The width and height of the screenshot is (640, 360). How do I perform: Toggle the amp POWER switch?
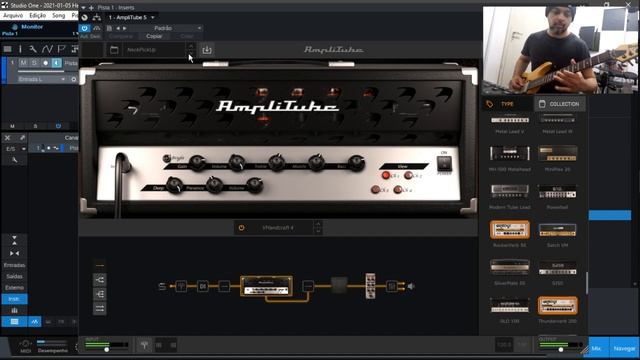click(x=444, y=163)
